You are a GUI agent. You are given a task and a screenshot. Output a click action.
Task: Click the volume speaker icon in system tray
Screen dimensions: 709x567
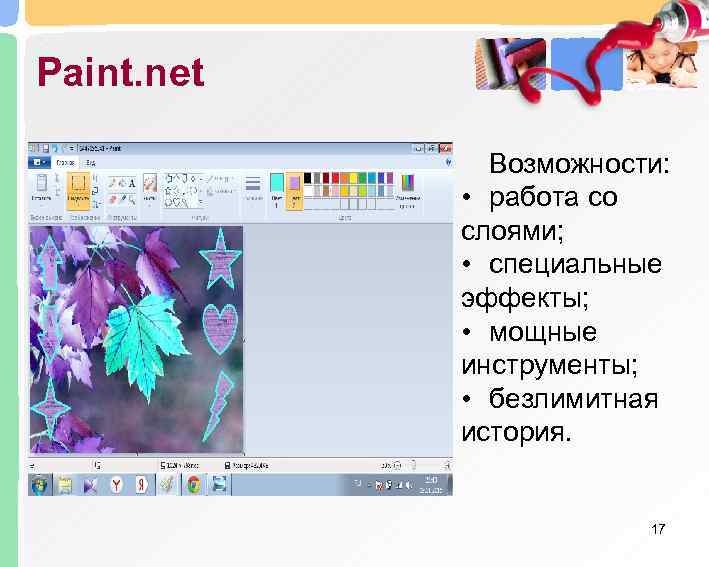pyautogui.click(x=408, y=485)
